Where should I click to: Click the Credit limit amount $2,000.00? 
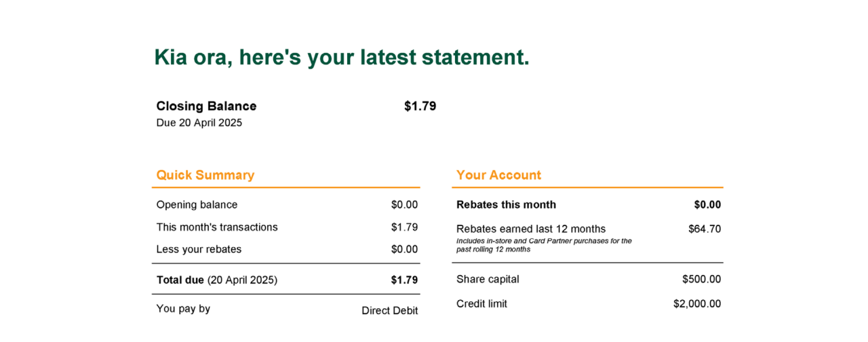[697, 304]
